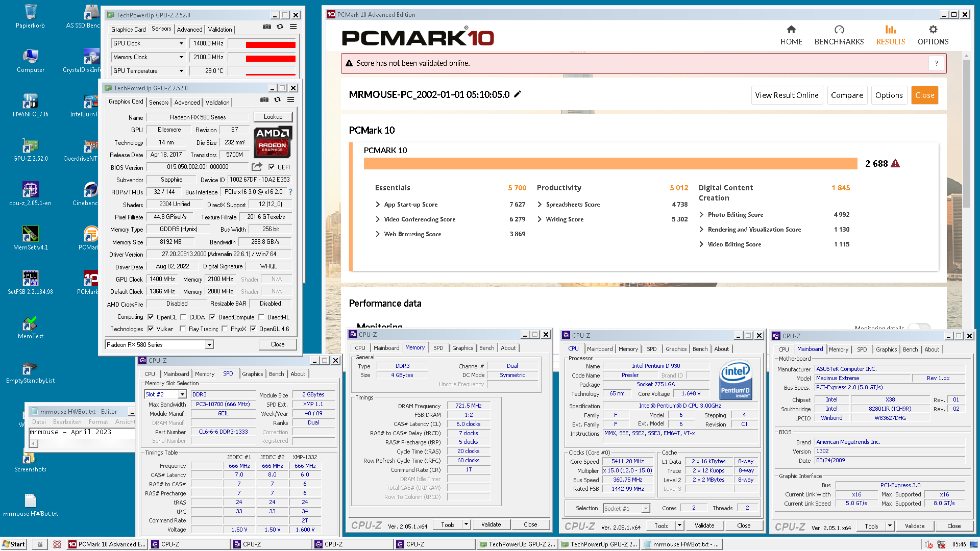
Task: Toggle DirectCompute checkbox in GPU-Z
Action: (x=212, y=317)
